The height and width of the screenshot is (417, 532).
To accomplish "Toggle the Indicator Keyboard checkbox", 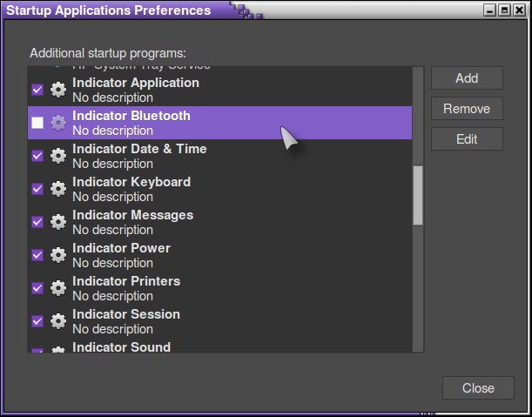I will point(37,189).
